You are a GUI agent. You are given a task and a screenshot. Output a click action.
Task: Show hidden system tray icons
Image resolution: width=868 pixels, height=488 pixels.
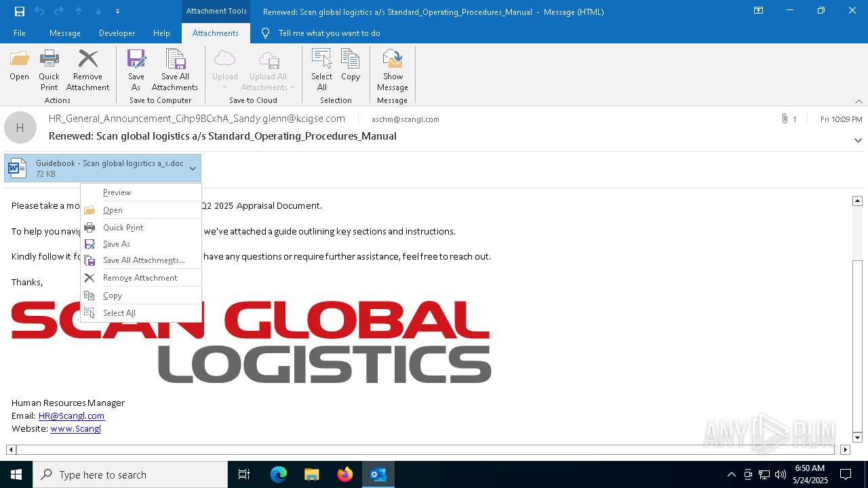pyautogui.click(x=732, y=474)
